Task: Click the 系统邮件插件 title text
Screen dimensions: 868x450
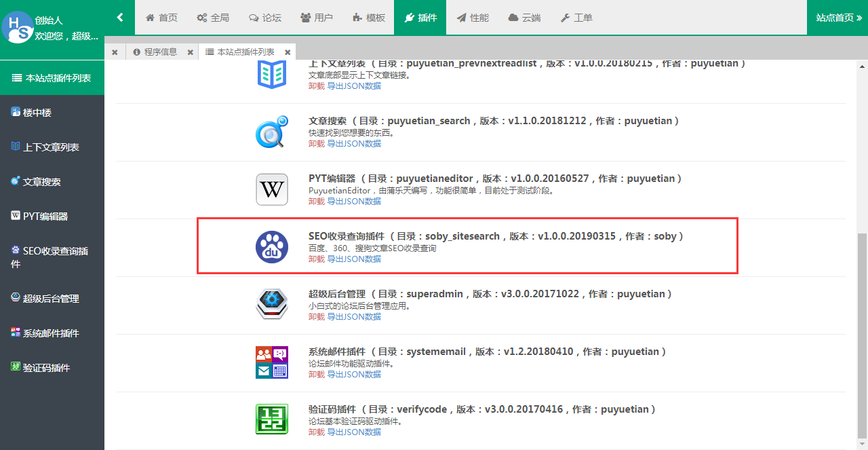Action: pyautogui.click(x=488, y=352)
